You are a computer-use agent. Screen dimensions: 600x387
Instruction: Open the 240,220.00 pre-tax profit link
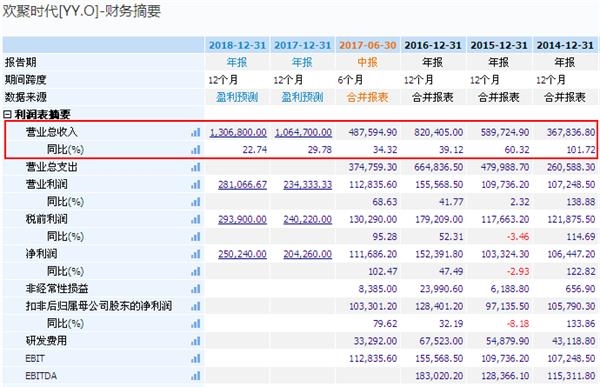[308, 219]
